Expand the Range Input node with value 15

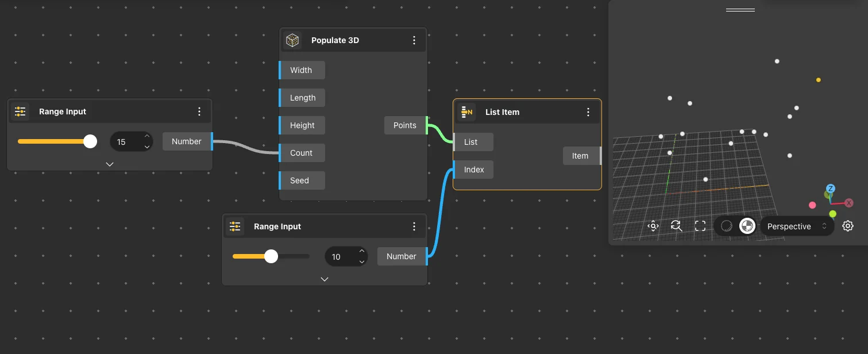point(110,164)
